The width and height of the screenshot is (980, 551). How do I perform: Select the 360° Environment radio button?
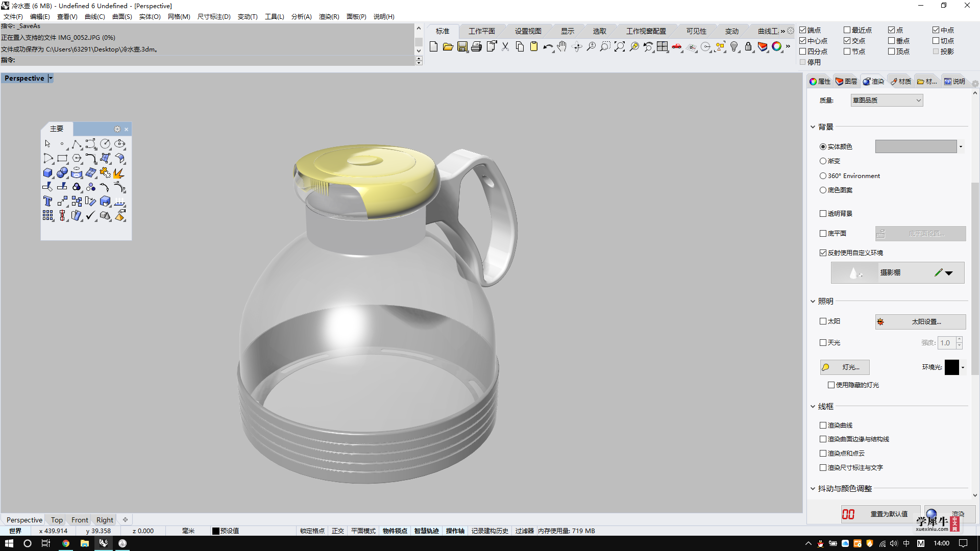(x=823, y=176)
